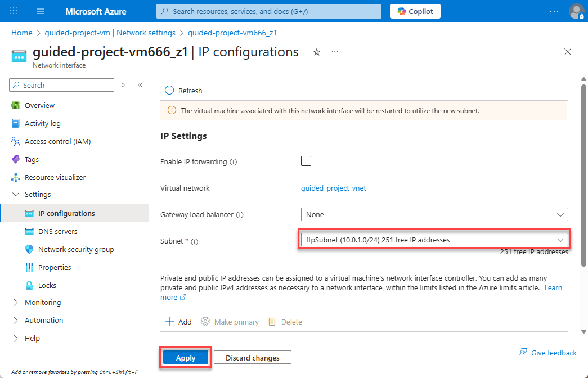This screenshot has height=378, width=588.
Task: Open the hamburger portal menu
Action: click(x=41, y=11)
